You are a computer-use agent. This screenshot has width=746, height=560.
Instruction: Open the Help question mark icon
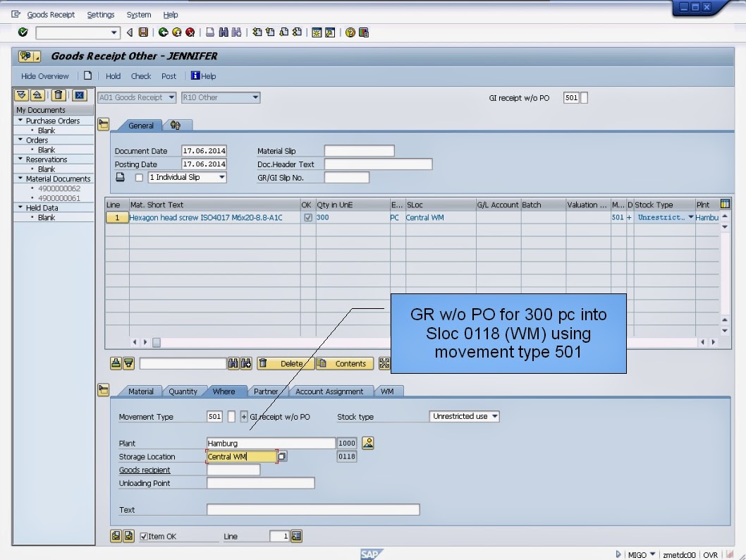click(x=348, y=32)
